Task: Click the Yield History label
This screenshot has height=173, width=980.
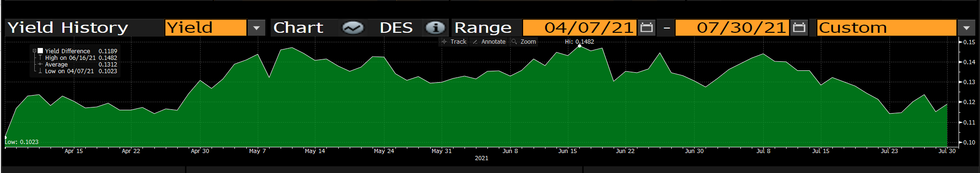Action: [x=68, y=28]
